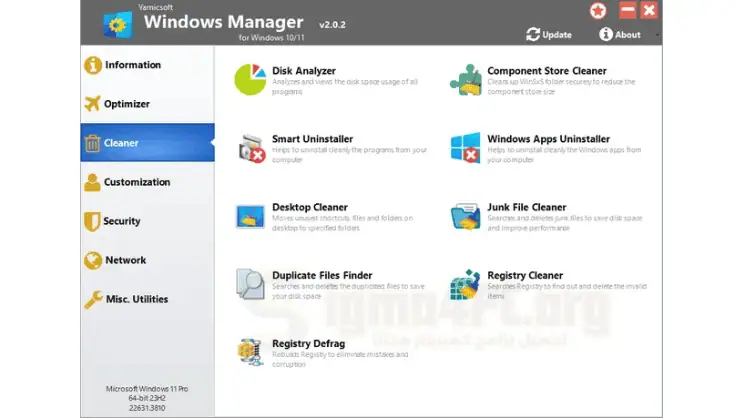Click the Customization person icon

click(x=92, y=182)
